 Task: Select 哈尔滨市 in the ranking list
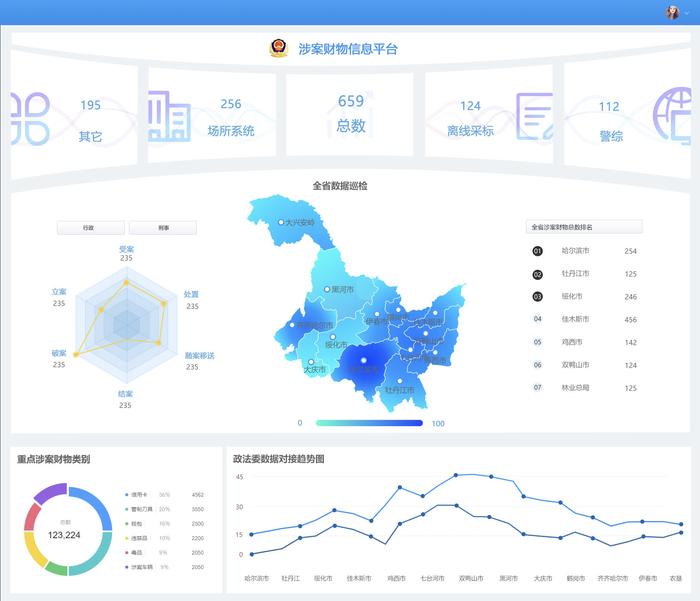click(575, 251)
